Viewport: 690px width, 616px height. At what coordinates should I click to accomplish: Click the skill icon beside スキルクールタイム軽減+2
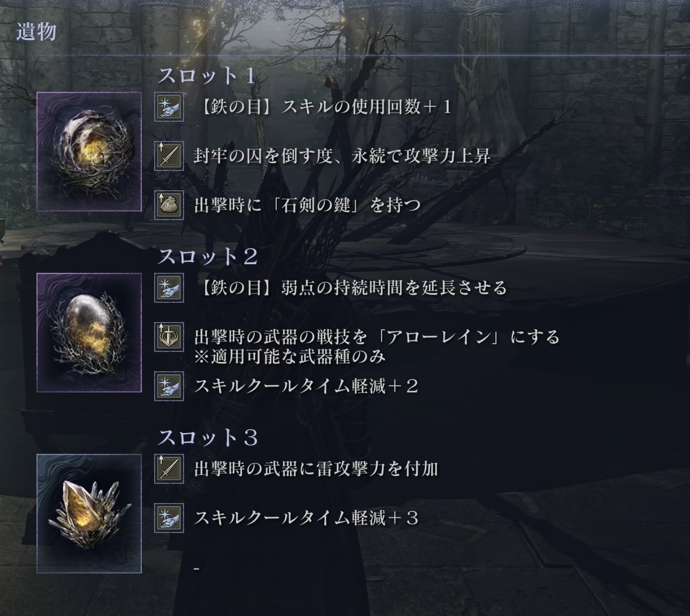pos(169,386)
